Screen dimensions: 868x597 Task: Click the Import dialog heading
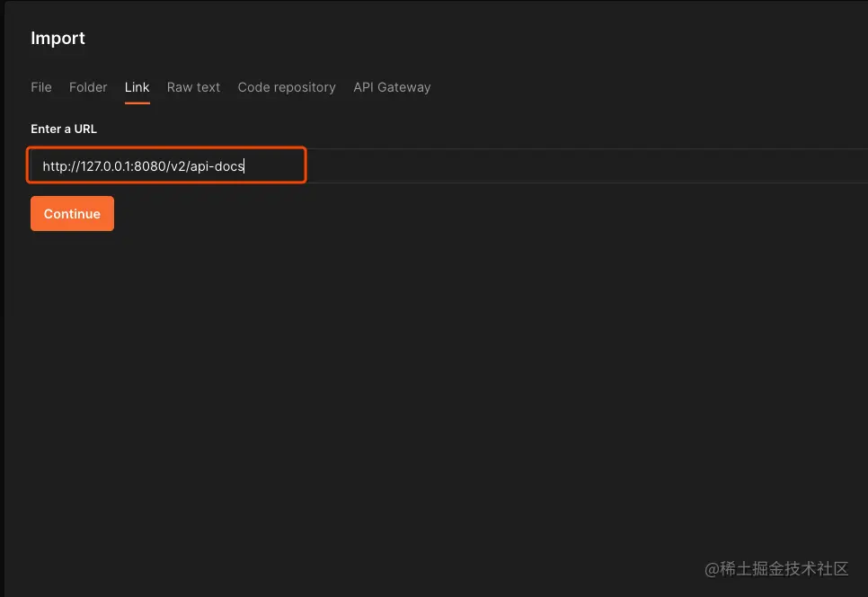58,38
